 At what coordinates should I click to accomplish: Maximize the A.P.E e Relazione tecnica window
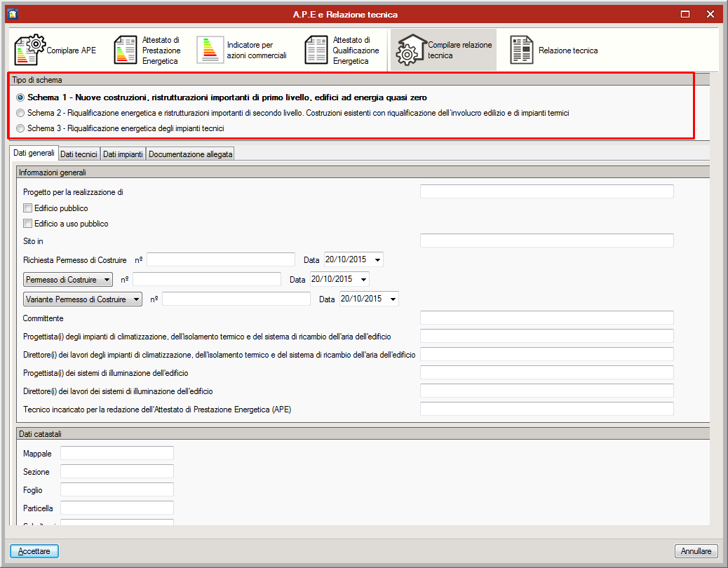point(685,14)
